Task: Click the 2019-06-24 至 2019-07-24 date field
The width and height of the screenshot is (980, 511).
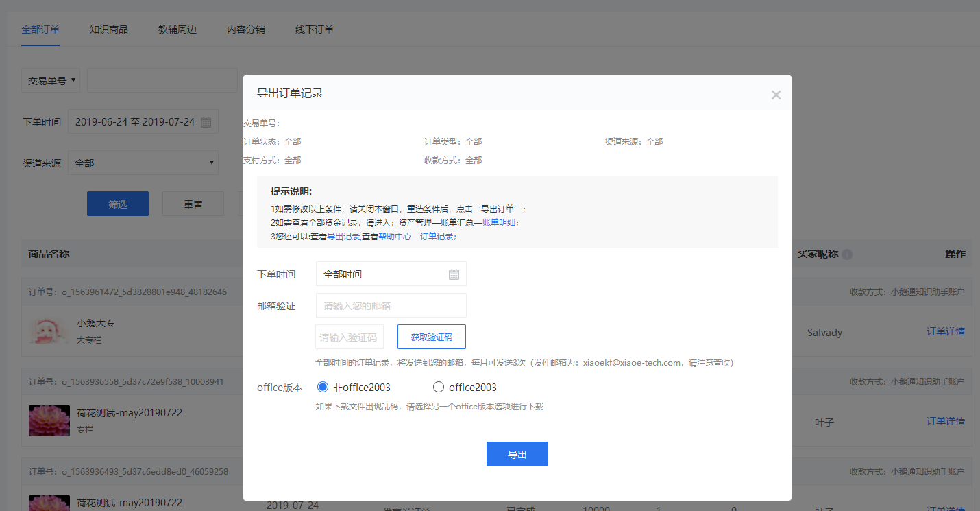Action: coord(143,122)
